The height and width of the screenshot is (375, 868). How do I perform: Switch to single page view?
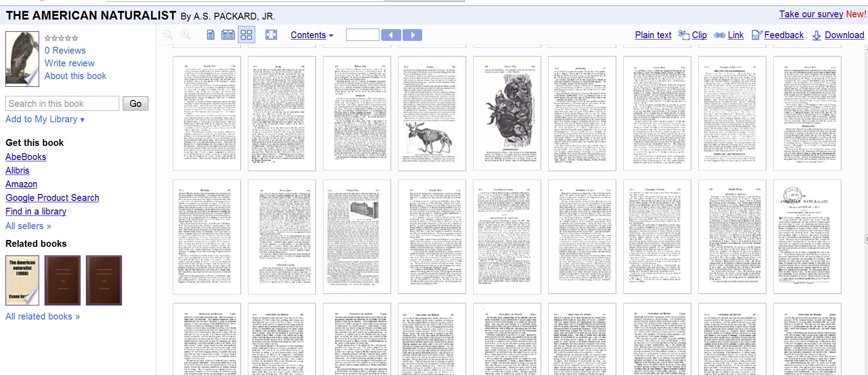pos(211,35)
